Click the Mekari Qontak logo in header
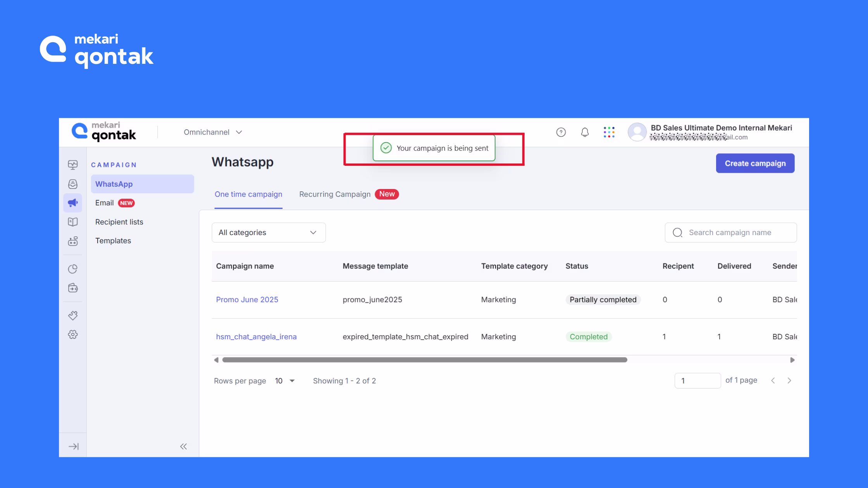 point(104,131)
